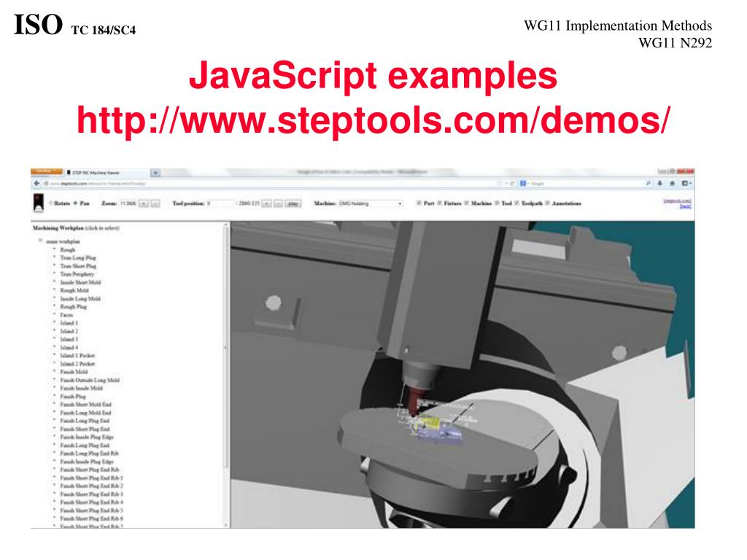The image size is (747, 560).
Task: Open the Machine dropdown list
Action: tap(371, 203)
